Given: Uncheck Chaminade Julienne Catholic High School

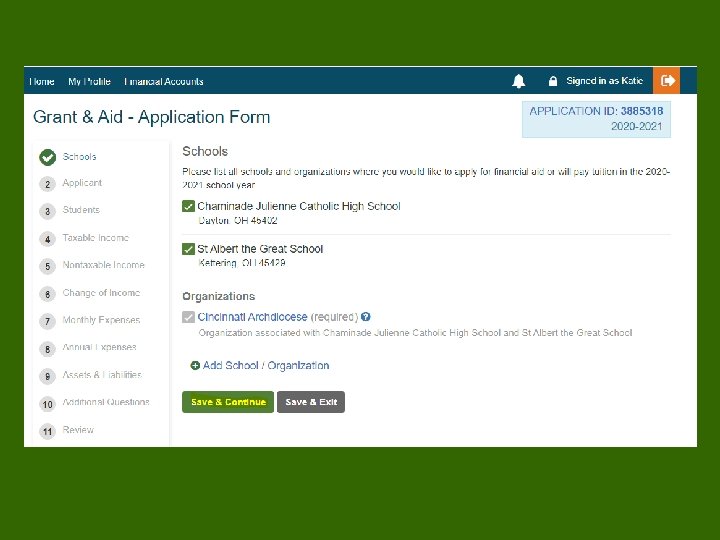Looking at the screenshot, I should pos(188,206).
